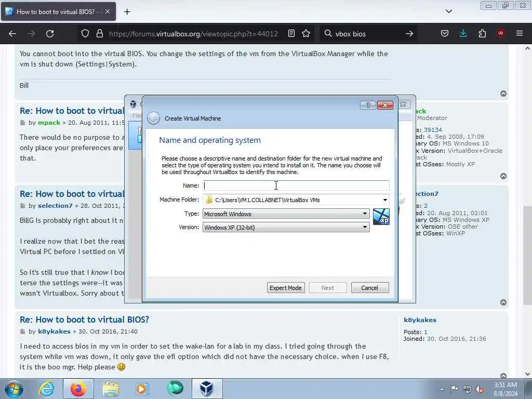
Task: Click into the Name text field
Action: (x=296, y=185)
